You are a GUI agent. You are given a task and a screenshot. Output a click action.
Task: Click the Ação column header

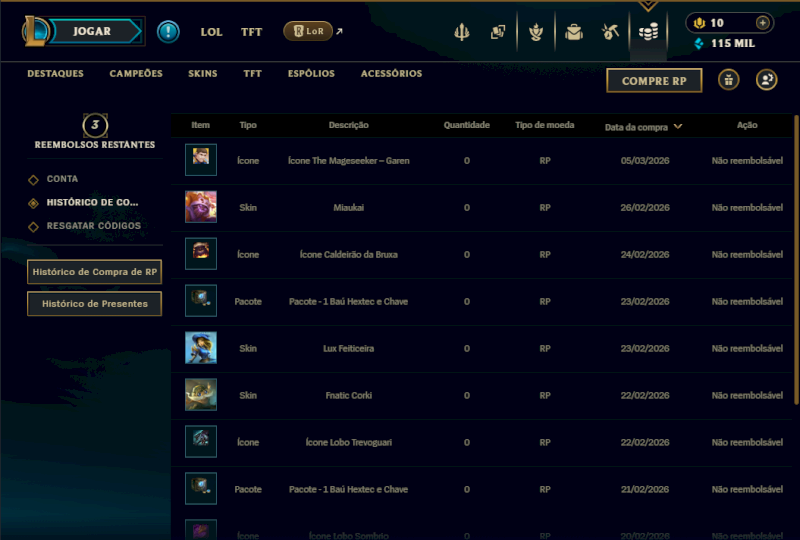tap(747, 125)
